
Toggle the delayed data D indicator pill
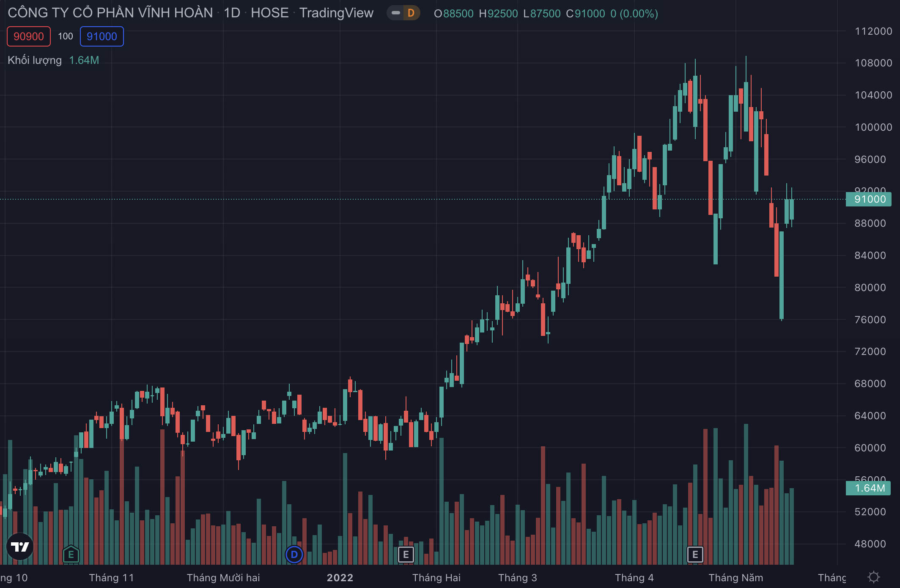403,13
